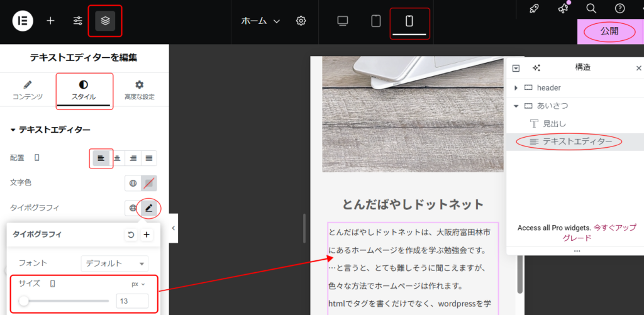Collapse the あいさつ container in structure
644x315 pixels.
(x=516, y=106)
